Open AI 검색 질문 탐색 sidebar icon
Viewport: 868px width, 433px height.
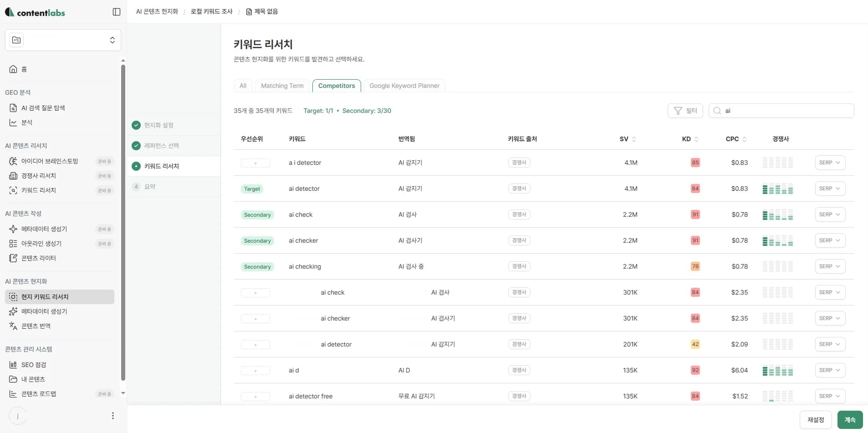click(13, 108)
